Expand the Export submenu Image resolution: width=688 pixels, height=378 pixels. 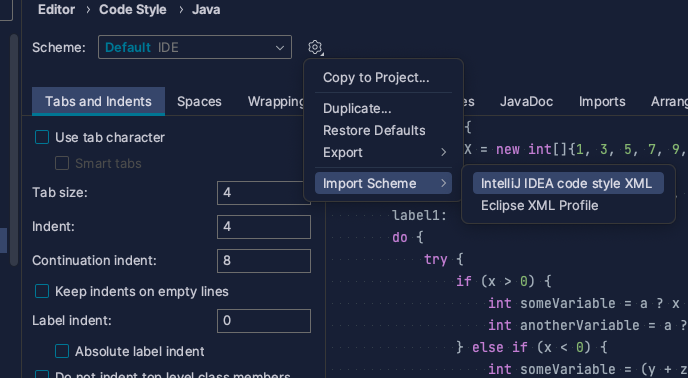pyautogui.click(x=383, y=152)
